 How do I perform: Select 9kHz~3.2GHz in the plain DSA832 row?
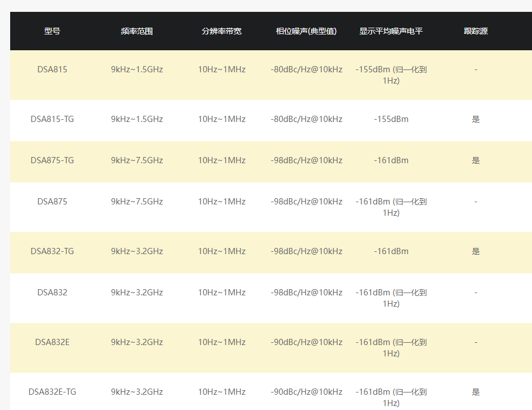tap(137, 293)
